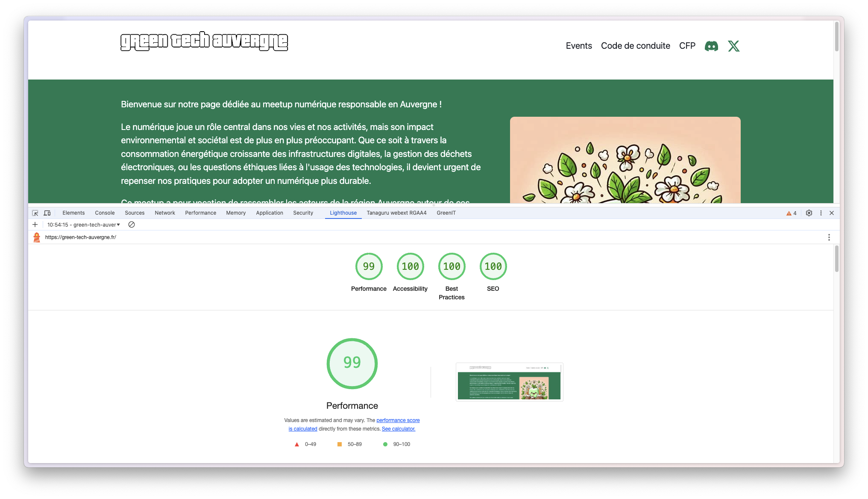Open the X social icon link

[733, 46]
